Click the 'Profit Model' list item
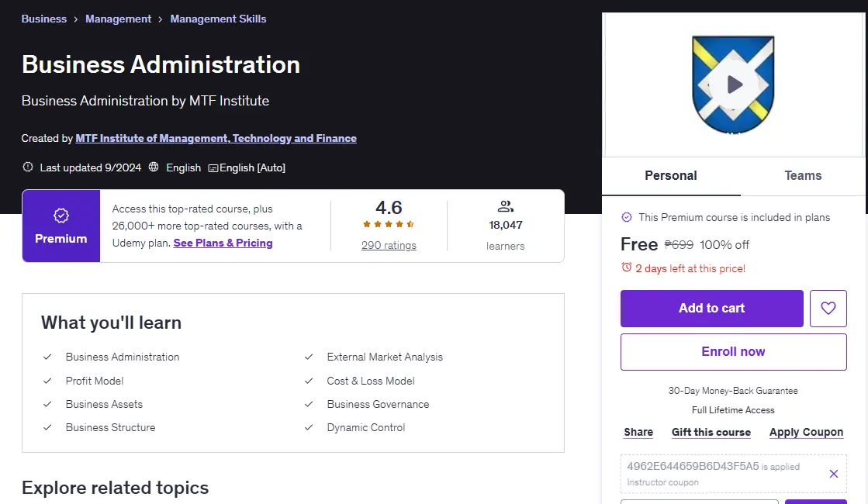Screen dimensions: 868x504 click(95, 381)
